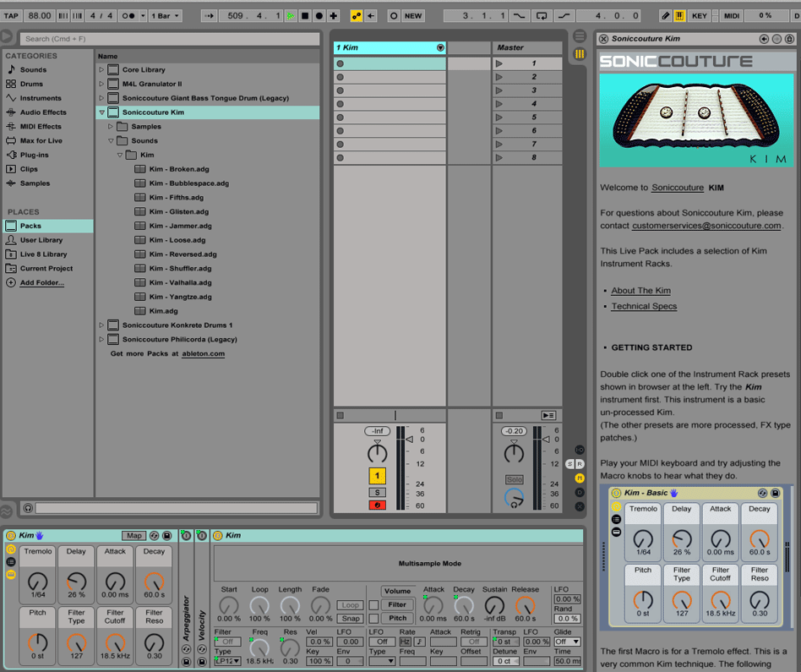Open the About The Kim link
Screen dimensions: 801x672
(641, 291)
